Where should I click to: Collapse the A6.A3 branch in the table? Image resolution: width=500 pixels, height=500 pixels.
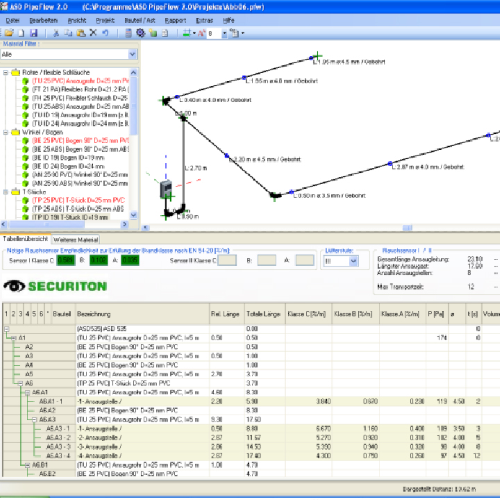[34, 419]
